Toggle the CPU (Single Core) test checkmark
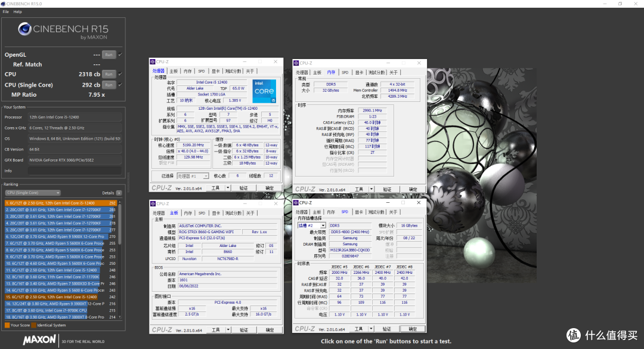 (x=120, y=85)
